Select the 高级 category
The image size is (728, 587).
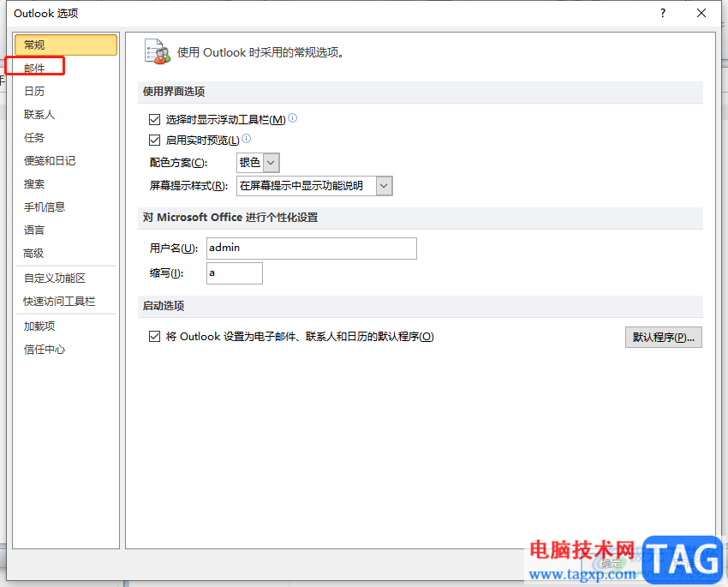pos(65,254)
